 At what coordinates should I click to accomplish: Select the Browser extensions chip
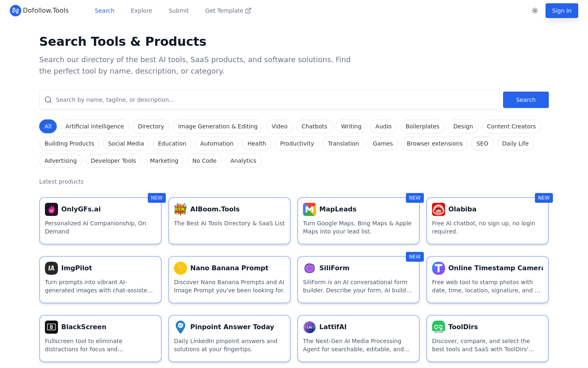tap(434, 144)
